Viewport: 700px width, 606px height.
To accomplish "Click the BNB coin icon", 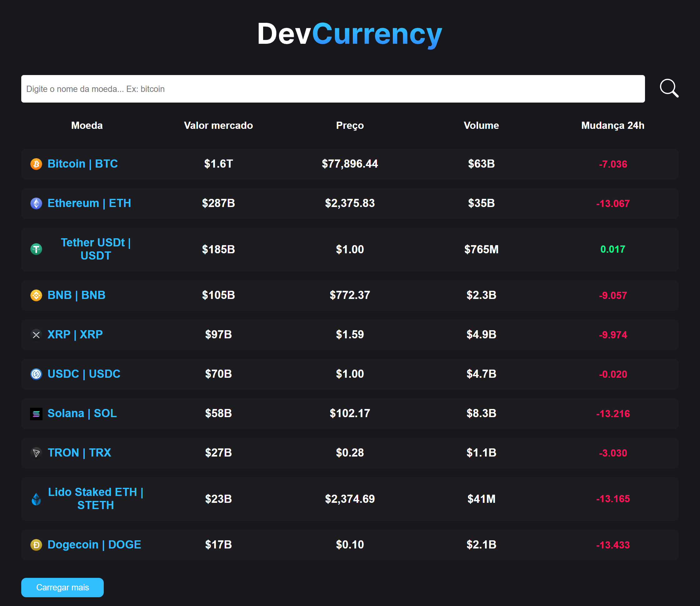I will [x=36, y=295].
